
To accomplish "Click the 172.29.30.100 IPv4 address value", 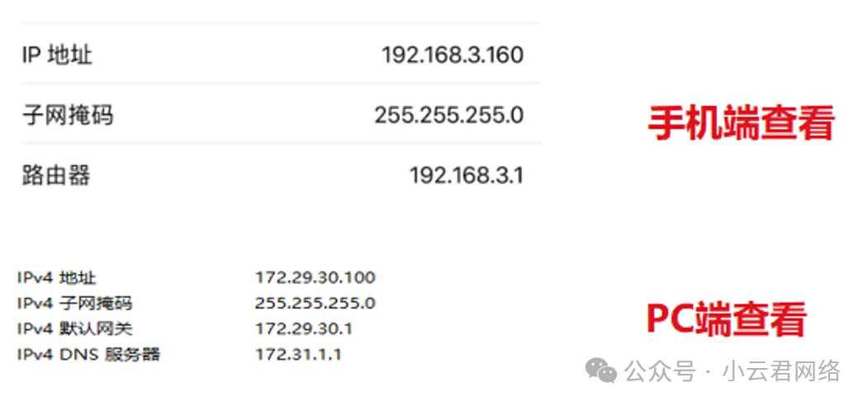I will [315, 278].
